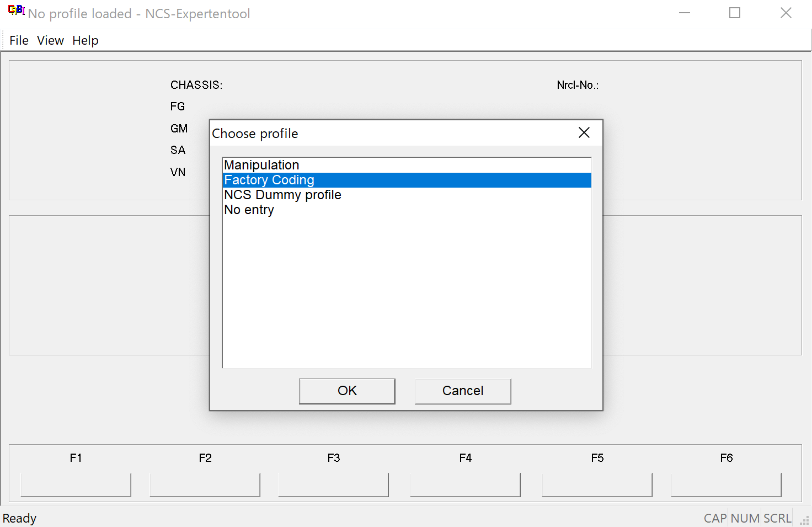812x527 pixels.
Task: Open the View menu
Action: tap(50, 40)
